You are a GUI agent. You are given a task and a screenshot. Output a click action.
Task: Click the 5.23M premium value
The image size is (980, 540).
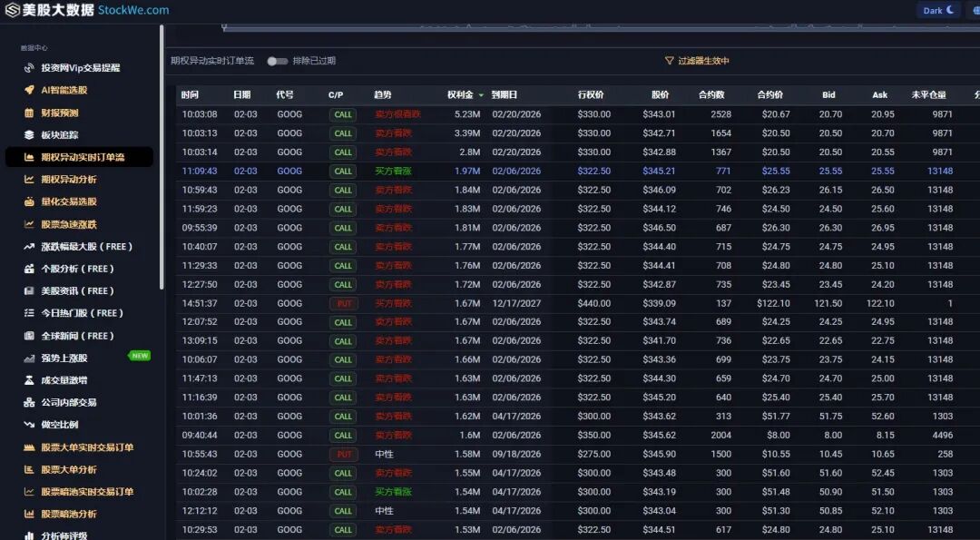(x=467, y=114)
